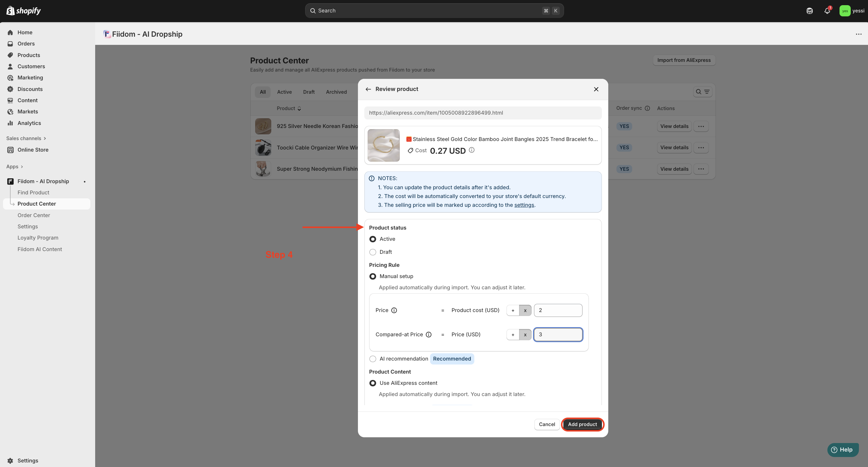Screen dimensions: 868x467
Task: Click the info icon next to Cost
Action: (x=472, y=150)
